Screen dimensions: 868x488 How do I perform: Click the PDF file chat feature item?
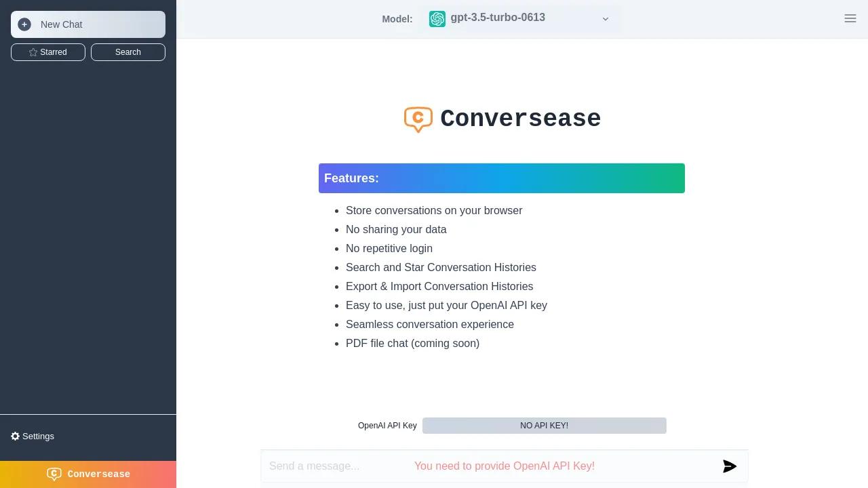tap(412, 344)
